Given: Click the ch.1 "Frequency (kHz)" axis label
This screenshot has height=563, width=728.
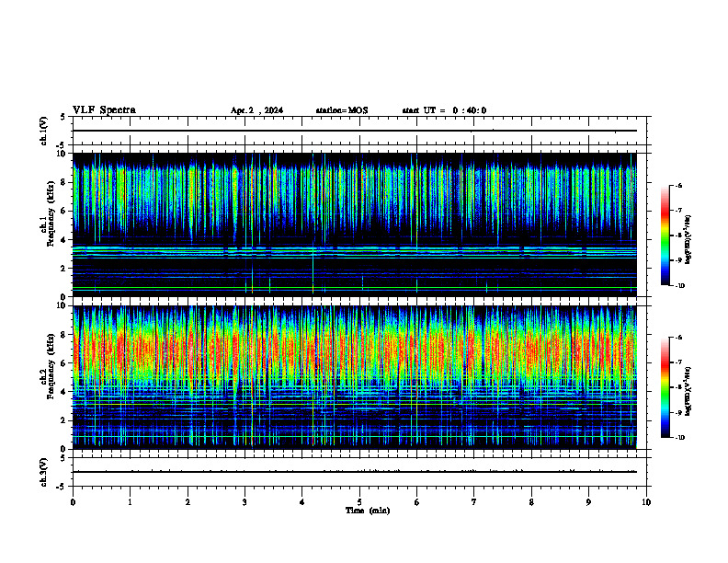Looking at the screenshot, I should 51,213.
